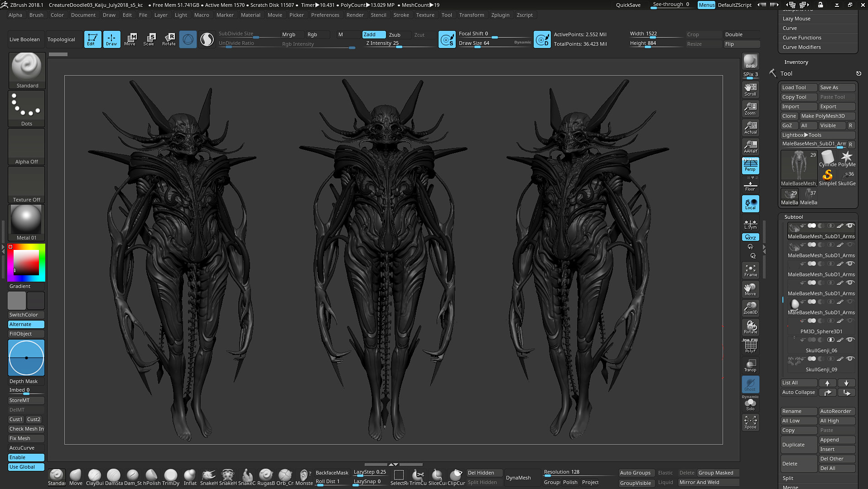Click the Duplicate subtool button

799,445
